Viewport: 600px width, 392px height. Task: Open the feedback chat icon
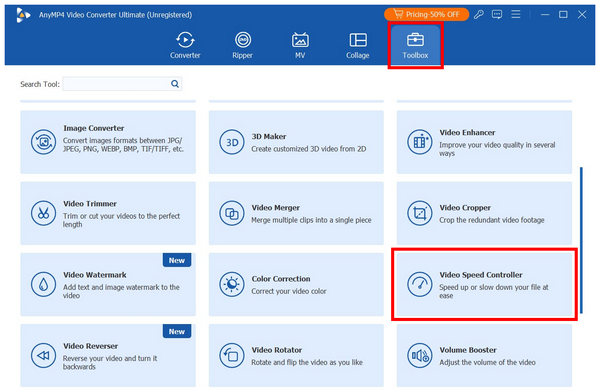click(x=497, y=15)
